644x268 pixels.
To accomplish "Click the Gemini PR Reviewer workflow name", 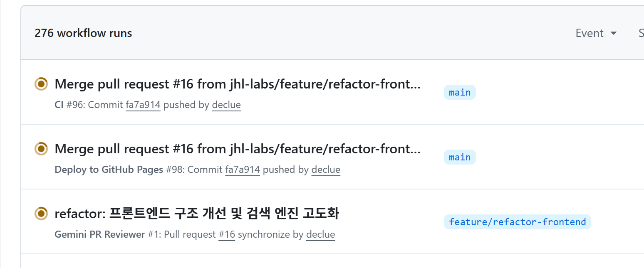I will coord(99,234).
